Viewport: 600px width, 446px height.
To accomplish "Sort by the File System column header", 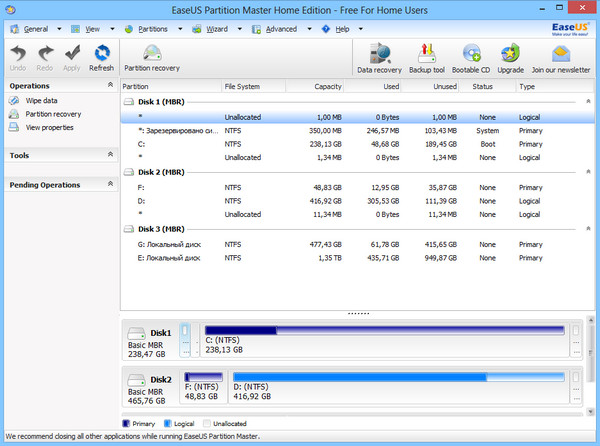I will click(x=253, y=86).
